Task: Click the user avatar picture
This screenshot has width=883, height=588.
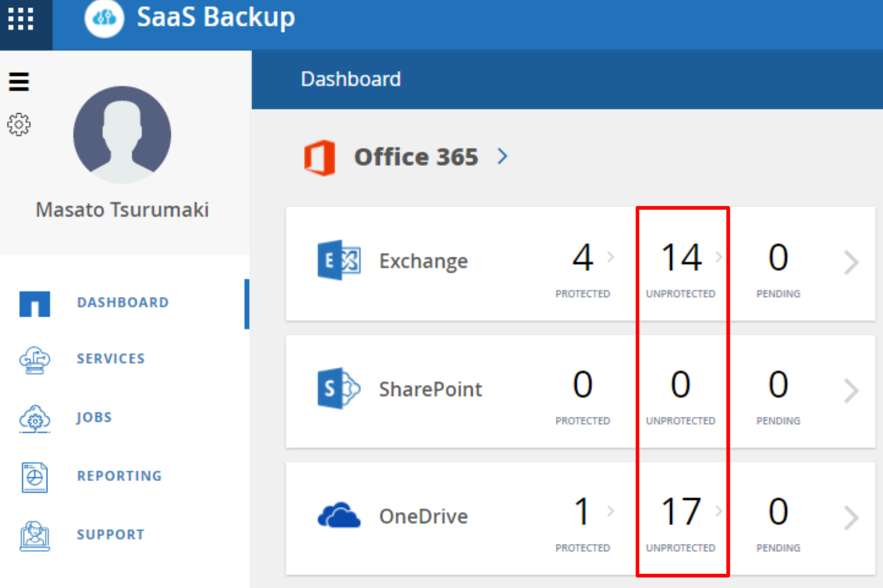Action: pos(122,135)
